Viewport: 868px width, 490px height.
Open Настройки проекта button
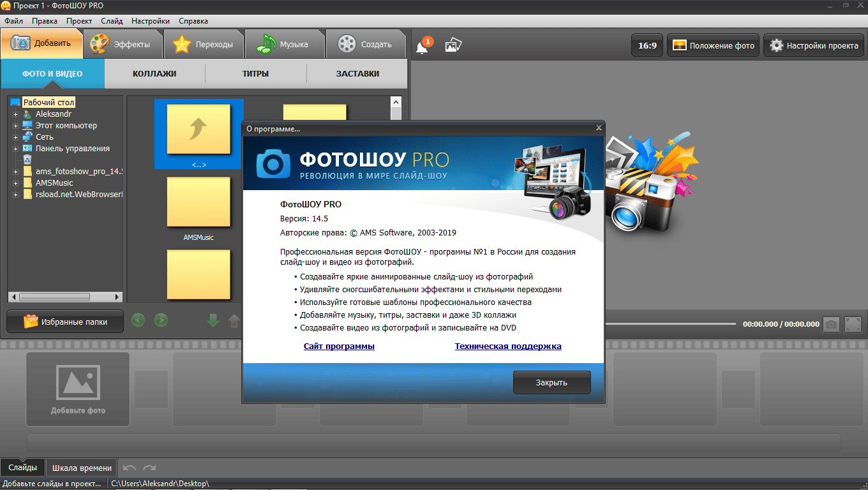coord(814,46)
